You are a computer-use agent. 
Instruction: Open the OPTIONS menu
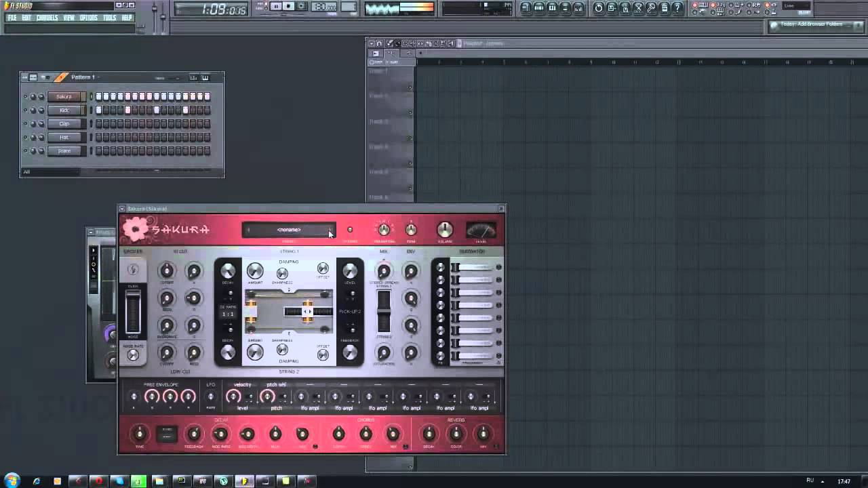89,18
